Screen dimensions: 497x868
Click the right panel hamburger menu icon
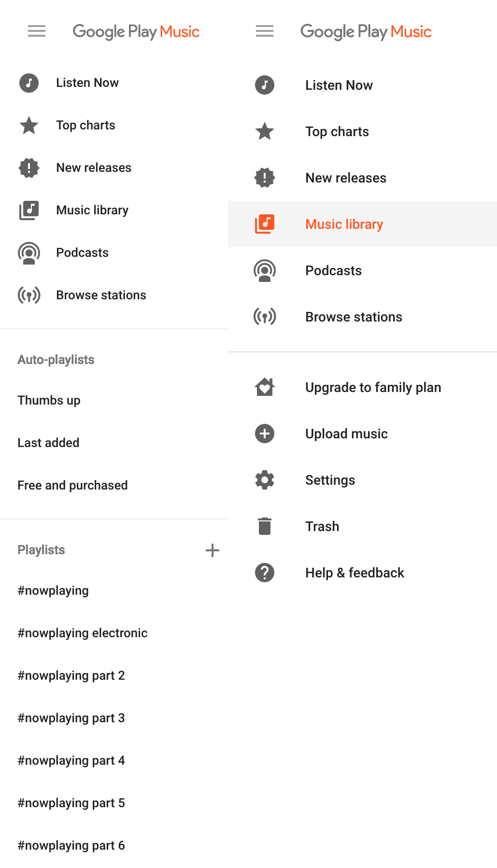[265, 31]
